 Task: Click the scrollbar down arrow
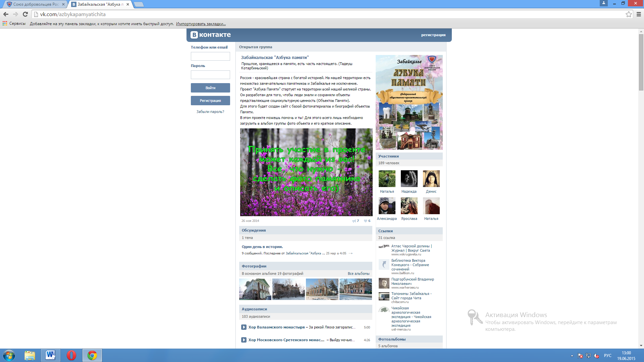[x=641, y=346]
